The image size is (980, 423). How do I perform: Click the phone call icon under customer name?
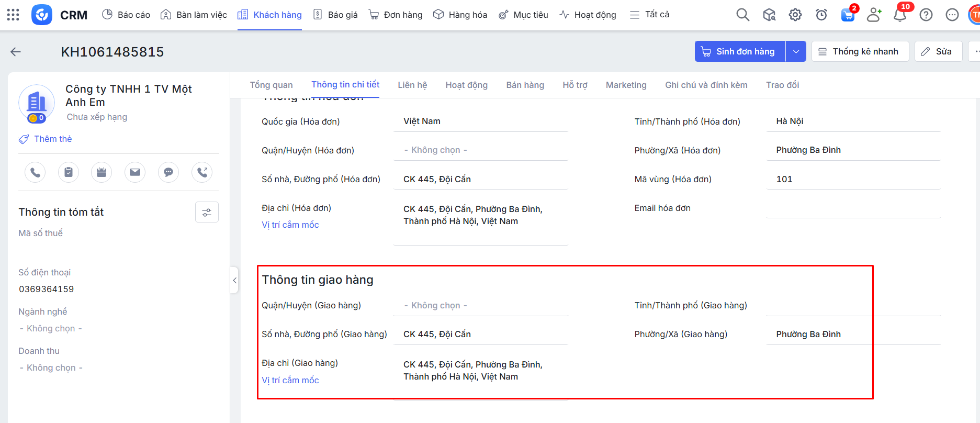[35, 172]
